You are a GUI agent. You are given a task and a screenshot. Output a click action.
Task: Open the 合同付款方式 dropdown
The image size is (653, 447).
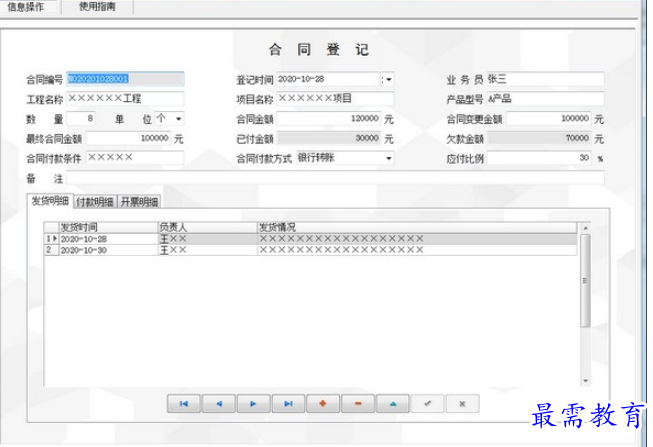tap(388, 158)
